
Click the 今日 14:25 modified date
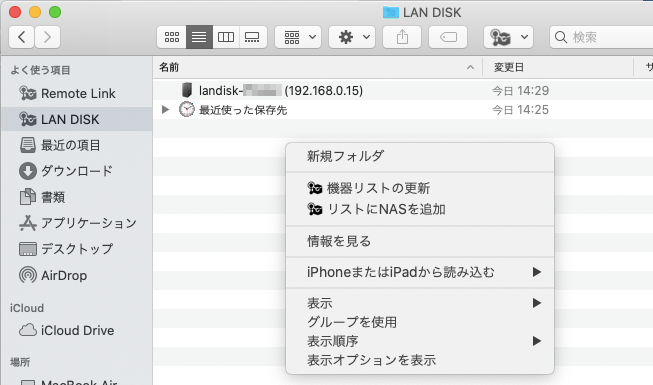(520, 110)
